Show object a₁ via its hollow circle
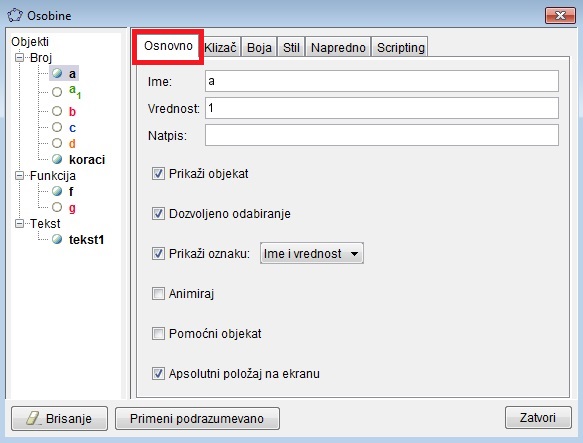This screenshot has height=443, width=583. pos(57,92)
